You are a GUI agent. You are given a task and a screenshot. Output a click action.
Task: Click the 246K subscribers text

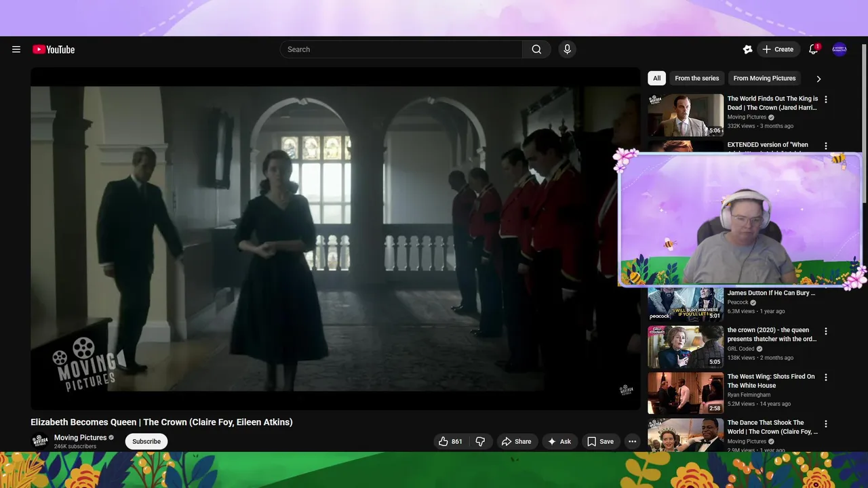tap(75, 447)
